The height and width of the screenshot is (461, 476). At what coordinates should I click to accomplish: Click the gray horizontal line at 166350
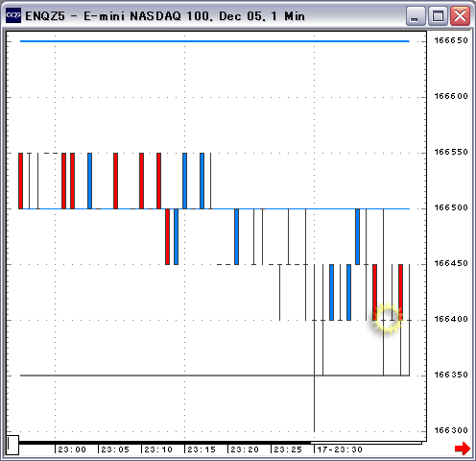[x=215, y=376]
